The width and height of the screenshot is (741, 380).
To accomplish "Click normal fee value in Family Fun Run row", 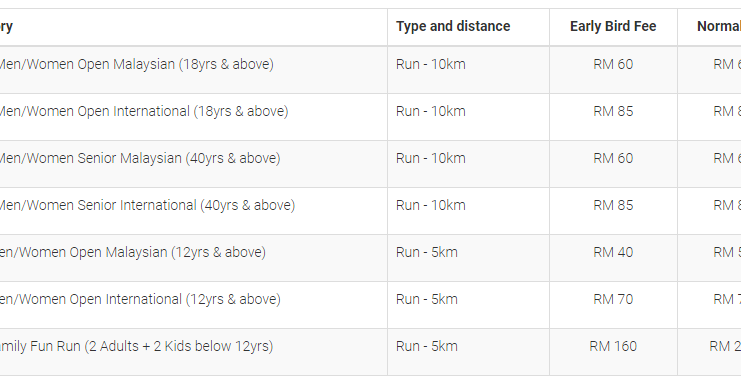I will click(725, 346).
